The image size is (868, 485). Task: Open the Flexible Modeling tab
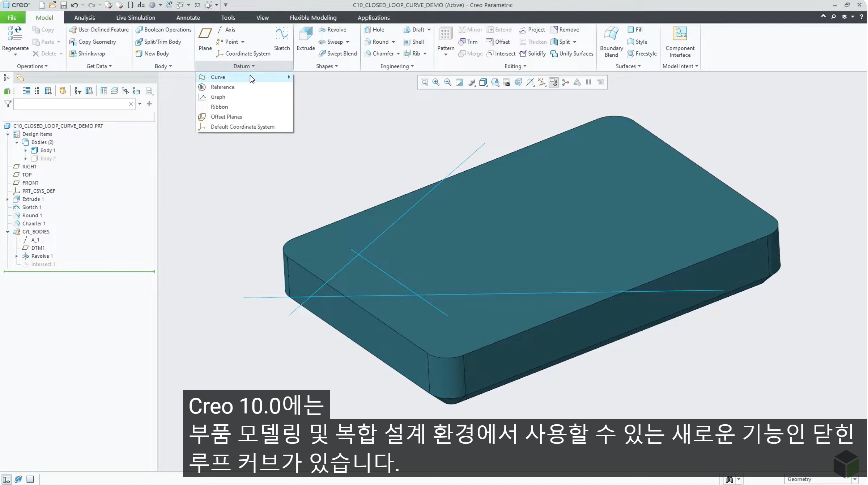point(313,18)
